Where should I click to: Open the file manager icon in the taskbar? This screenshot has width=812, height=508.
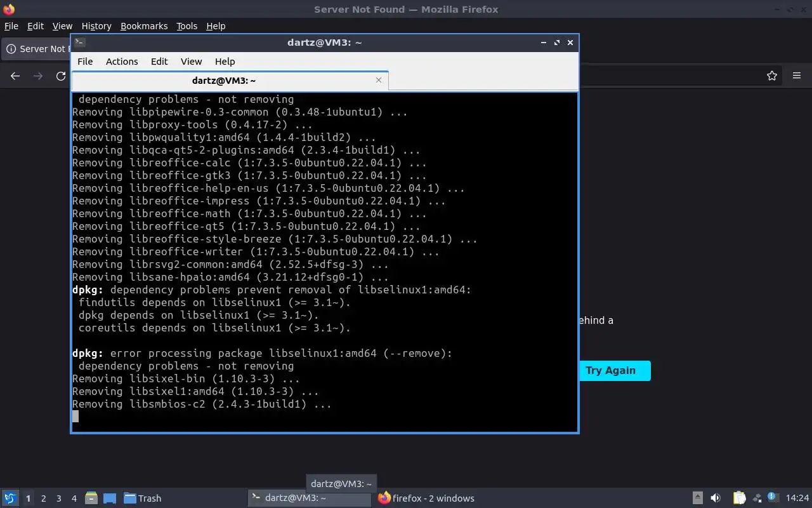91,498
